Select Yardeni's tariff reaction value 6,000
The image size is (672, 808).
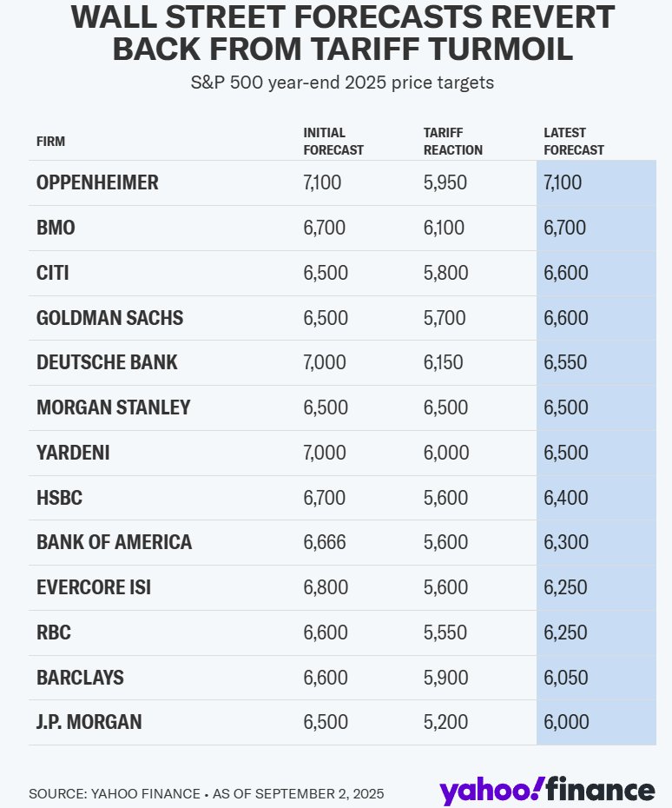click(445, 453)
